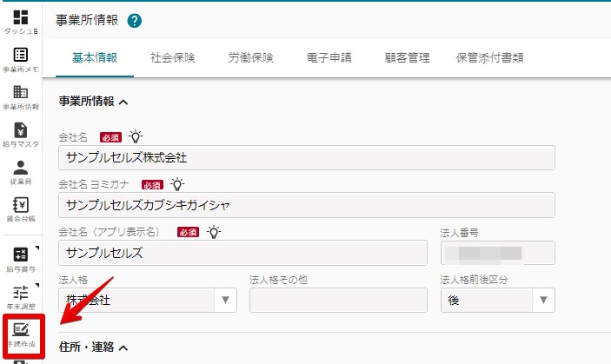611x364 pixels.
Task: Switch to the 社会保険 tab
Action: click(x=173, y=58)
